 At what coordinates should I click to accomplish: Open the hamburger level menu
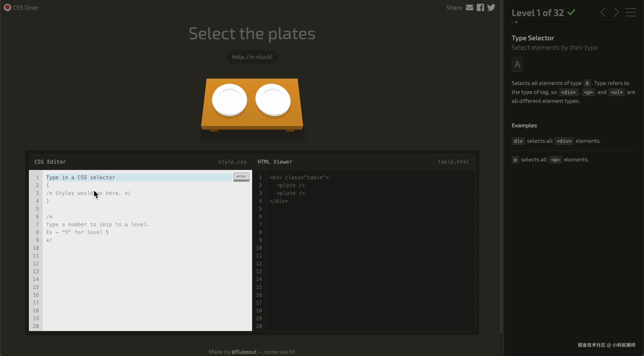[x=631, y=12]
